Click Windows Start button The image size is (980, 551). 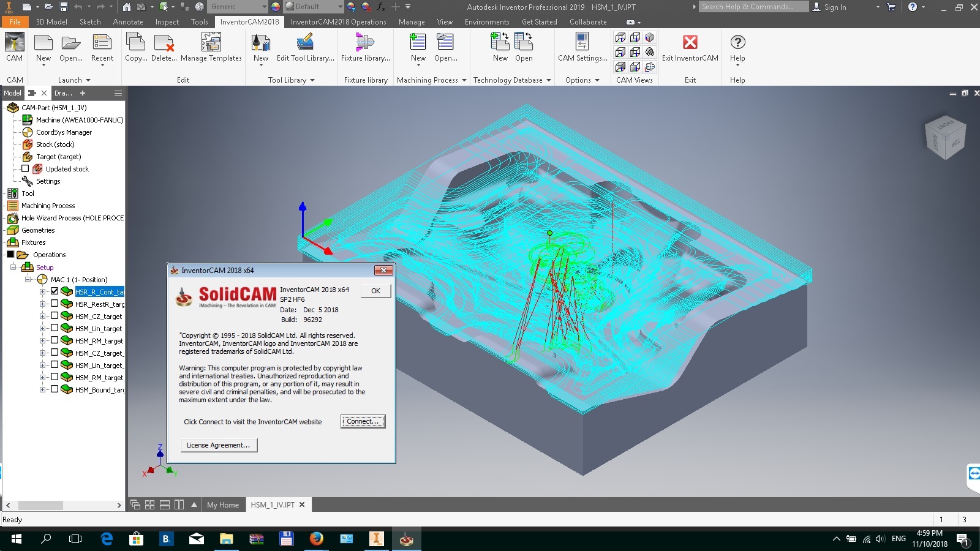pos(16,539)
